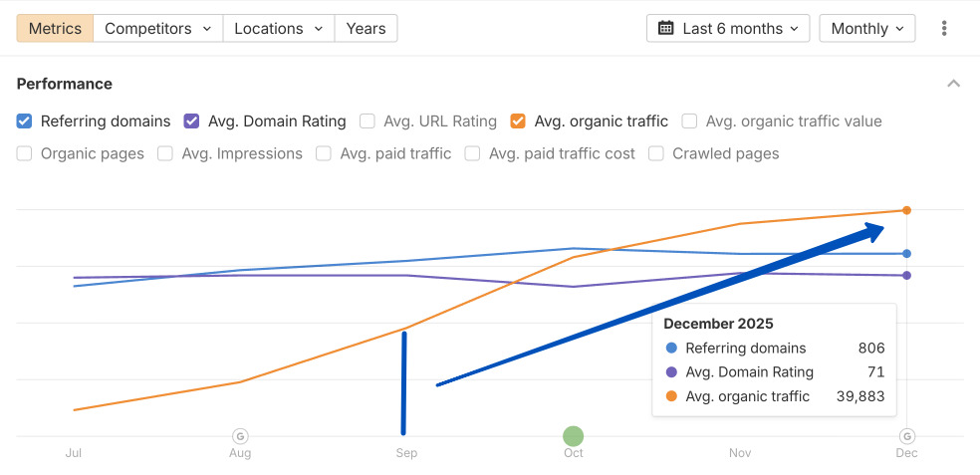The height and width of the screenshot is (475, 980).
Task: Switch to the Years tab
Action: tap(366, 28)
